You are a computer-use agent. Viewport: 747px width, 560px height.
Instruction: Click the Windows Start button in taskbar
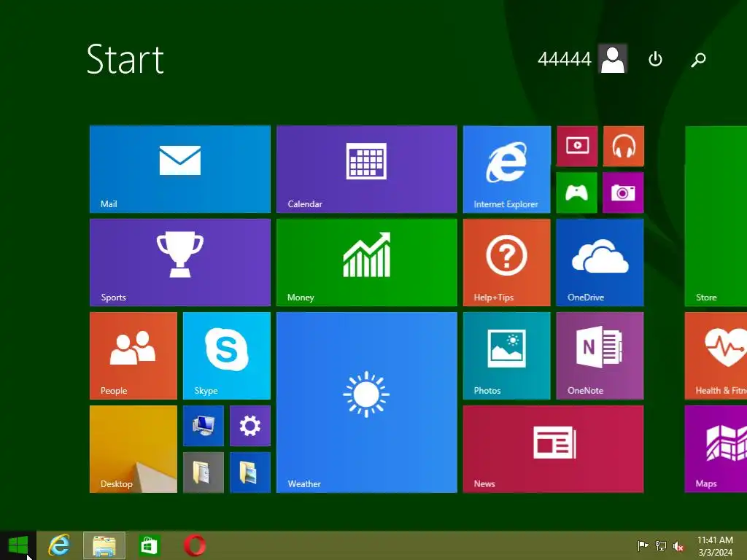pyautogui.click(x=18, y=545)
